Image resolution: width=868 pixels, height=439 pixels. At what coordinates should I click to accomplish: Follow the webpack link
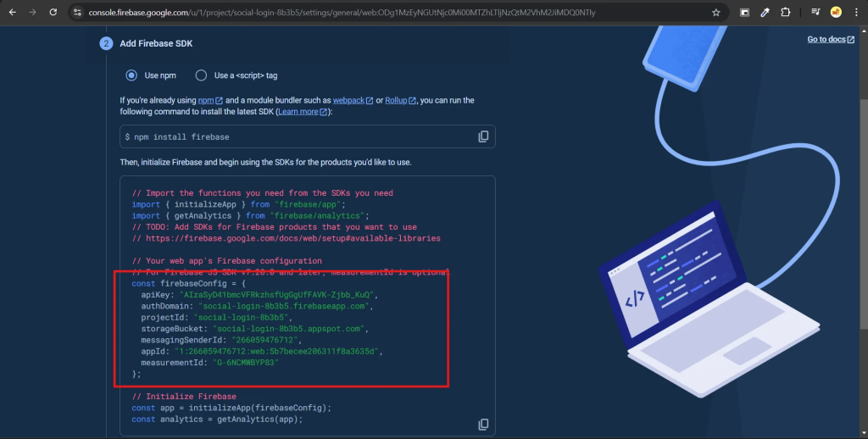point(348,100)
